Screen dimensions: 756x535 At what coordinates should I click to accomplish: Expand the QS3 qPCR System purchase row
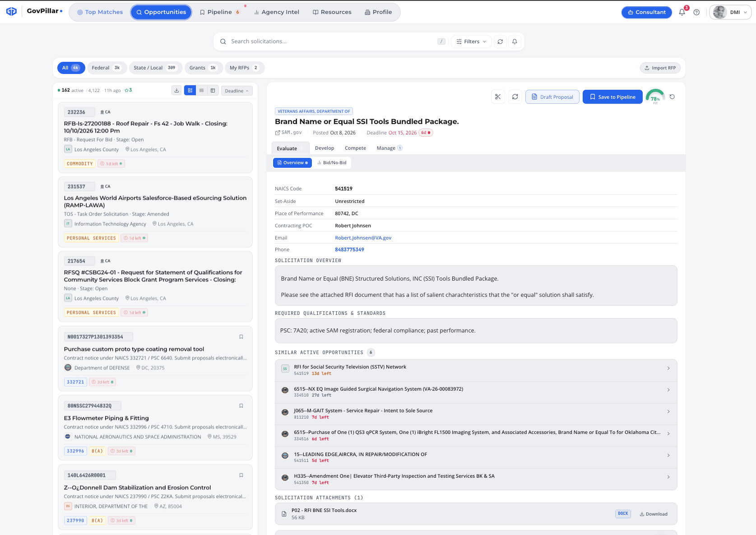pyautogui.click(x=476, y=435)
